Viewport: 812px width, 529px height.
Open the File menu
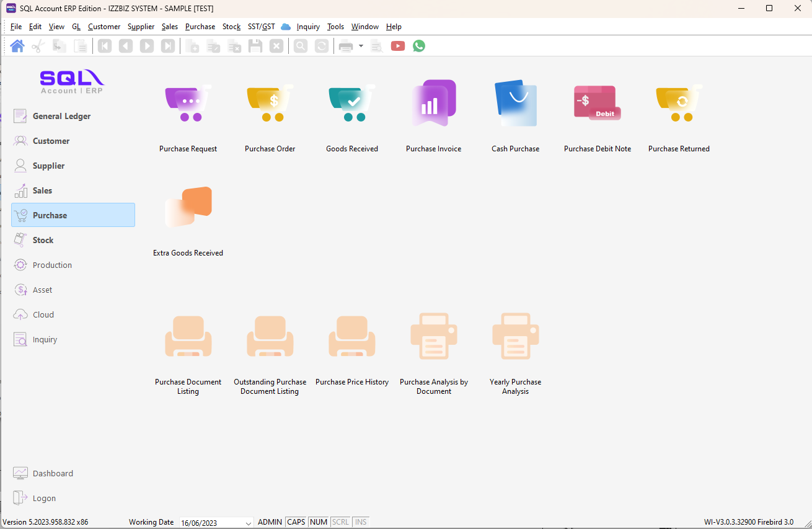pos(16,27)
